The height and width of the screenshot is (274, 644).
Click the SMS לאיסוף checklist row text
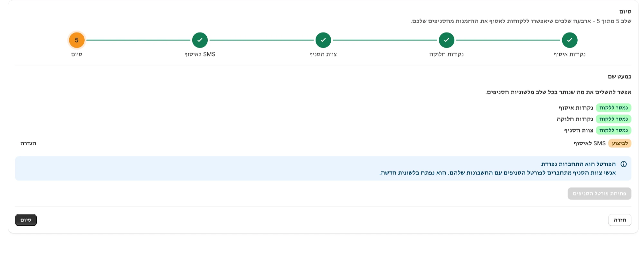(x=590, y=143)
